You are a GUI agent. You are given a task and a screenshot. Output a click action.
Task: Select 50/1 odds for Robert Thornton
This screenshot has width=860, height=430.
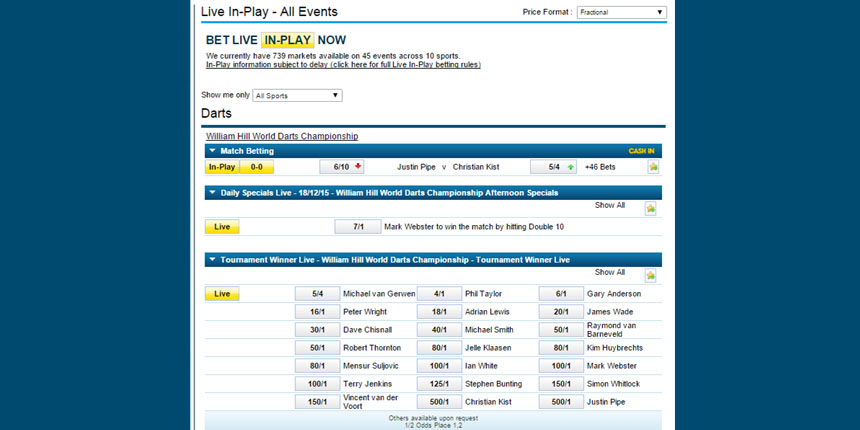point(318,348)
